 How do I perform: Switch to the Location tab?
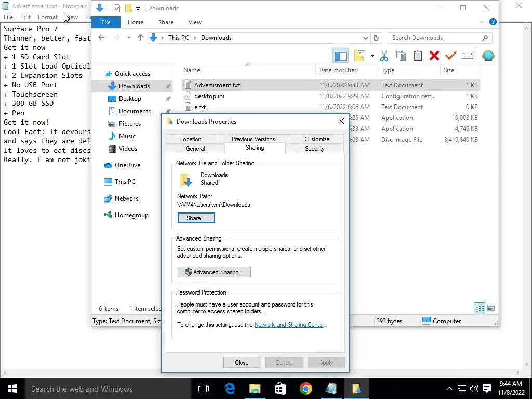point(191,139)
